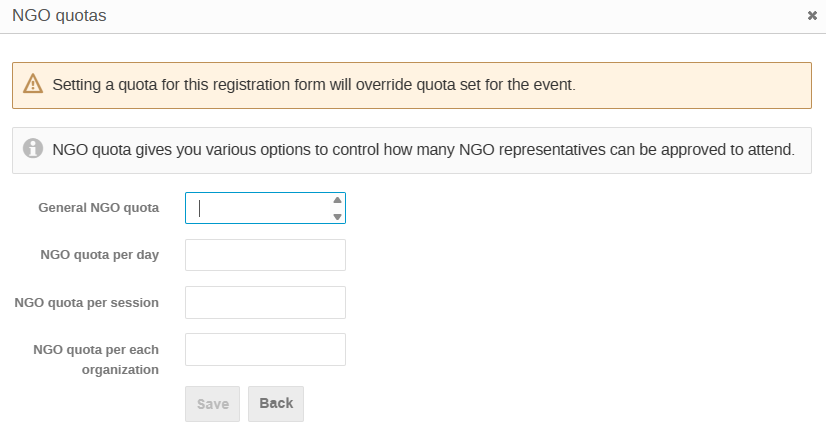This screenshot has width=826, height=439.
Task: Decrease General NGO quota with down arrow
Action: coord(338,217)
